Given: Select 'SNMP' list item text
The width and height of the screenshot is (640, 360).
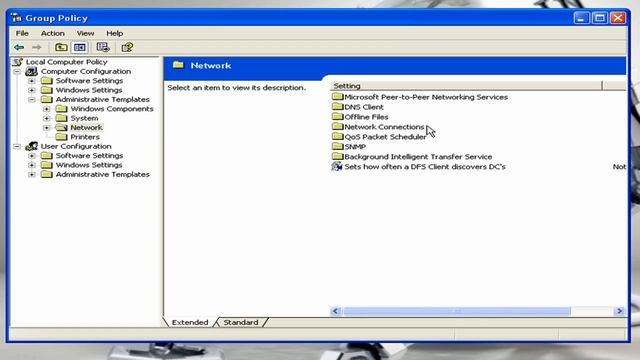Looking at the screenshot, I should pyautogui.click(x=355, y=147).
